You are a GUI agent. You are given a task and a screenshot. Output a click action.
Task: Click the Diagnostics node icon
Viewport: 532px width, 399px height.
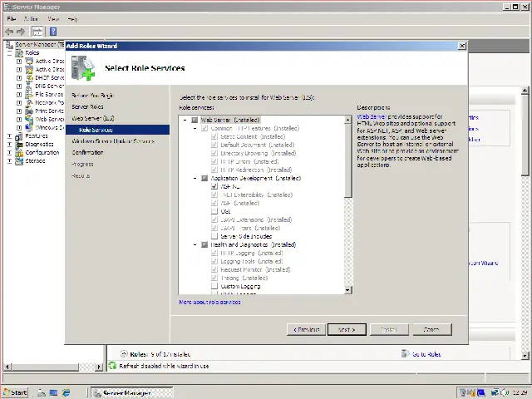point(19,144)
